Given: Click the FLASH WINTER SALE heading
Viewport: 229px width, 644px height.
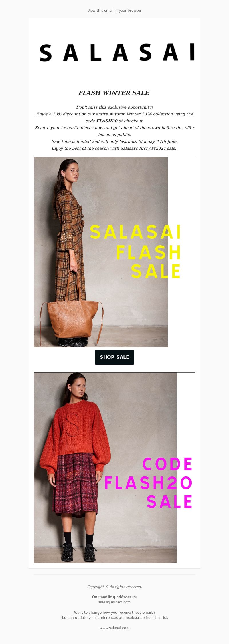Looking at the screenshot, I should 114,93.
